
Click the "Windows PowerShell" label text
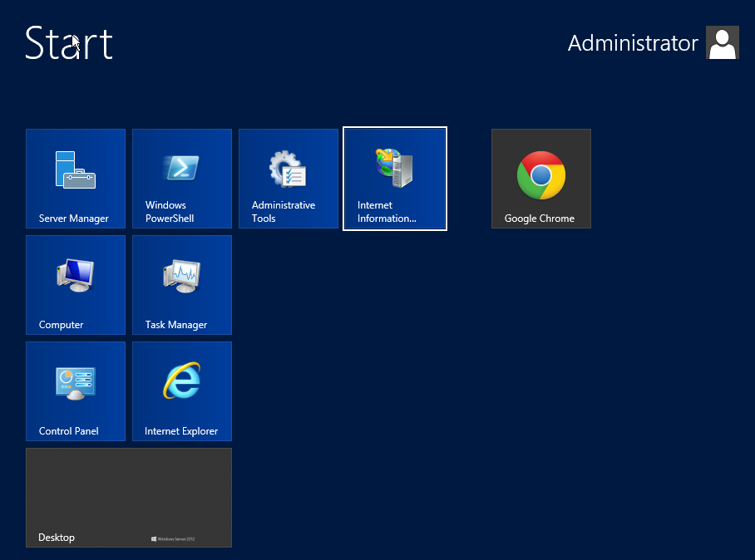[170, 212]
